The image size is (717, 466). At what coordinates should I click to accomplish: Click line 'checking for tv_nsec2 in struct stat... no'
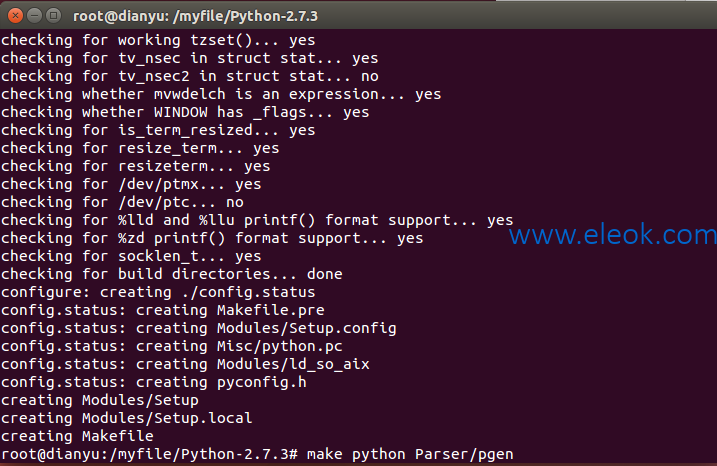coord(190,76)
